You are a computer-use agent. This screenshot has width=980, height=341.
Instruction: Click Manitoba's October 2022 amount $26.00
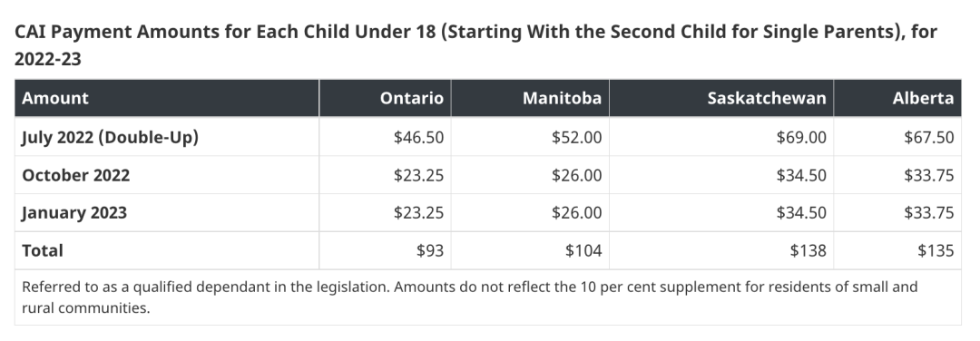click(577, 175)
